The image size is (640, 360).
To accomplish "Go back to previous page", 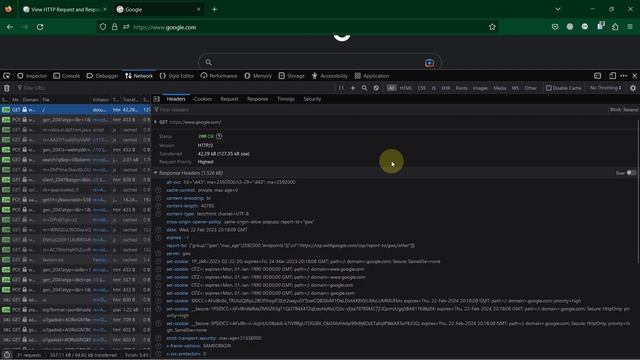I will coord(10,27).
